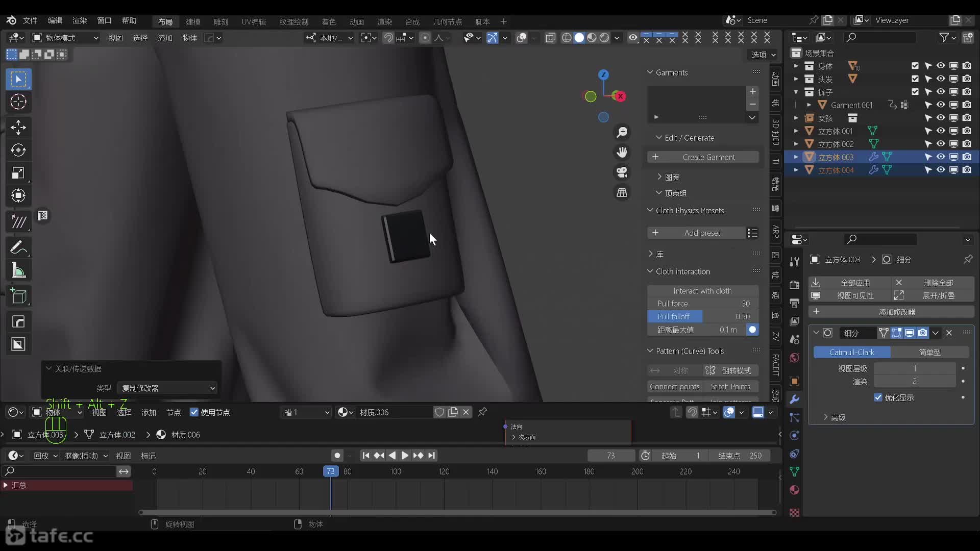The width and height of the screenshot is (980, 551).
Task: Open the 选项 dropdown in viewport
Action: pyautogui.click(x=763, y=55)
